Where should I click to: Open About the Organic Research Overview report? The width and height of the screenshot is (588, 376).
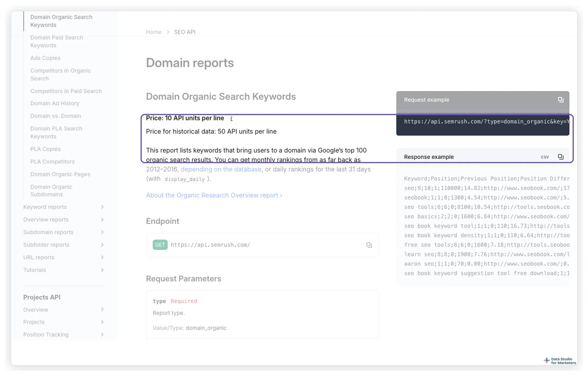pyautogui.click(x=214, y=195)
